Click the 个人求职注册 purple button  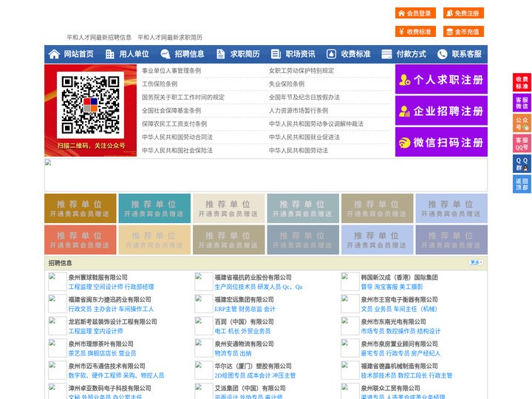click(441, 79)
